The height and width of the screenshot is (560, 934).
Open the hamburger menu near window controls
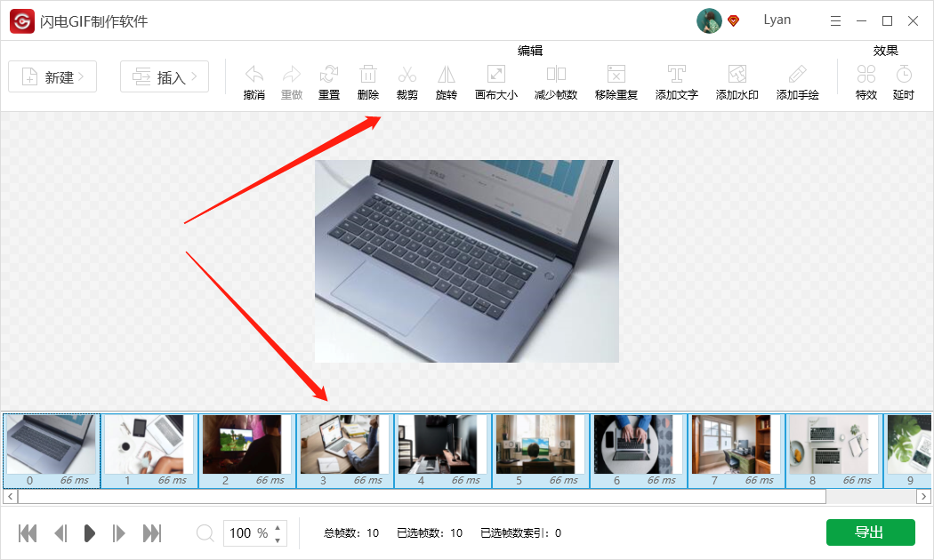tap(834, 20)
